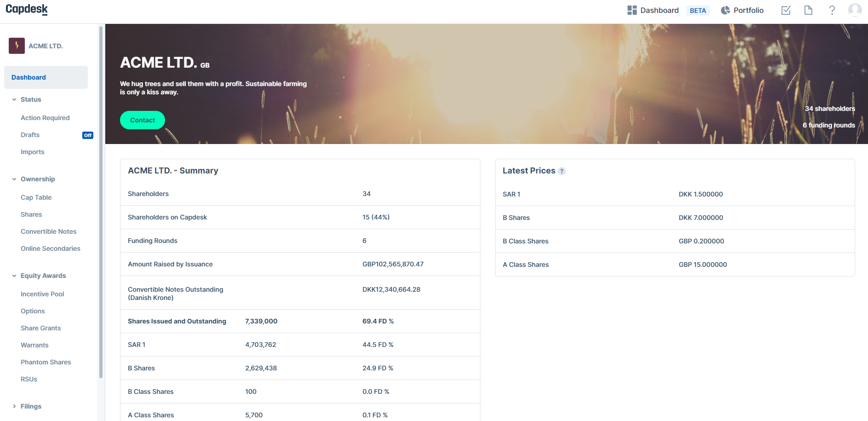Image resolution: width=868 pixels, height=421 pixels.
Task: Collapse the Equity Awards section
Action: (13, 276)
